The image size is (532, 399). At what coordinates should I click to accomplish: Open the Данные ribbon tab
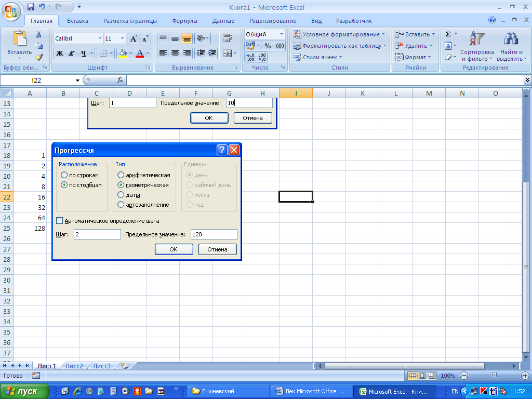223,21
